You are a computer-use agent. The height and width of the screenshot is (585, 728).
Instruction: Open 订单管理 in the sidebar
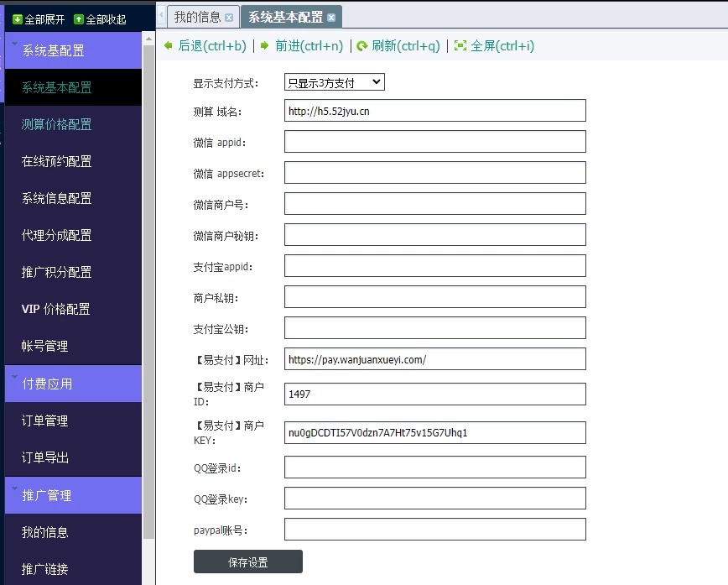pos(45,420)
